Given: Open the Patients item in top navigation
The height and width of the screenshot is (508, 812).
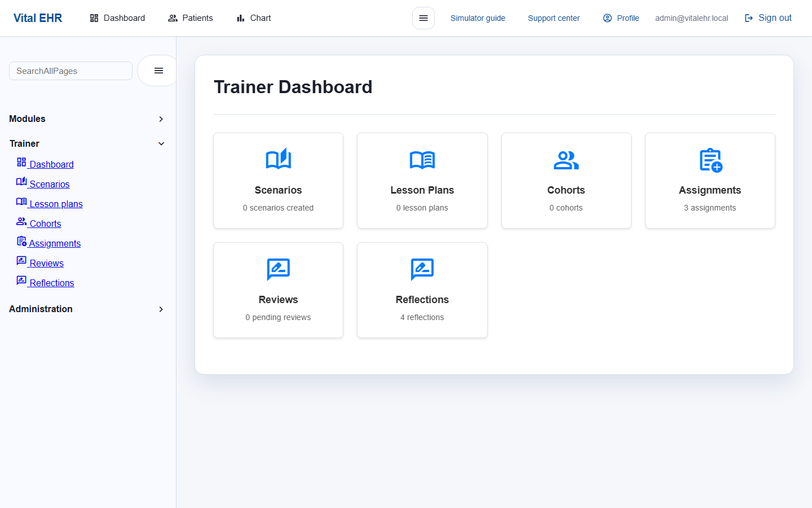Looking at the screenshot, I should pos(191,18).
